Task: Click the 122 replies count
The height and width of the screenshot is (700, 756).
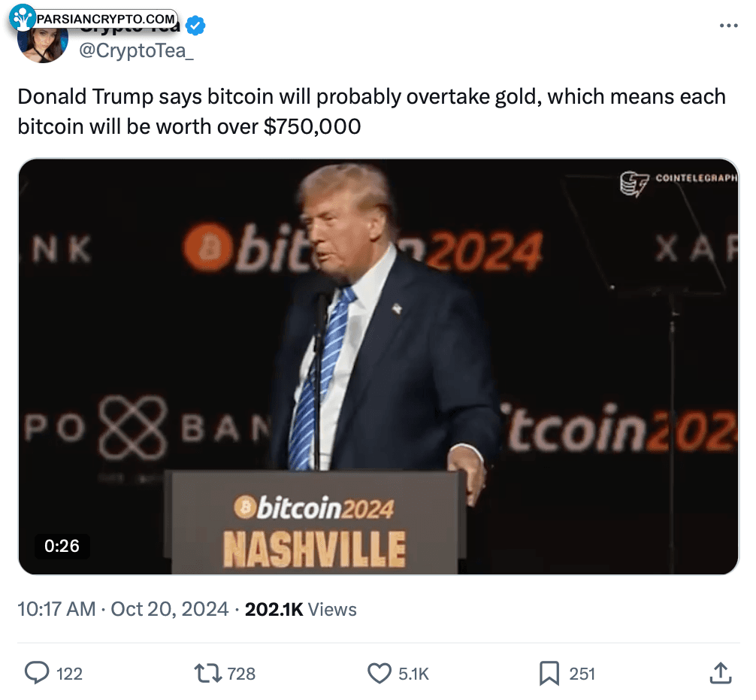Action: [x=69, y=674]
